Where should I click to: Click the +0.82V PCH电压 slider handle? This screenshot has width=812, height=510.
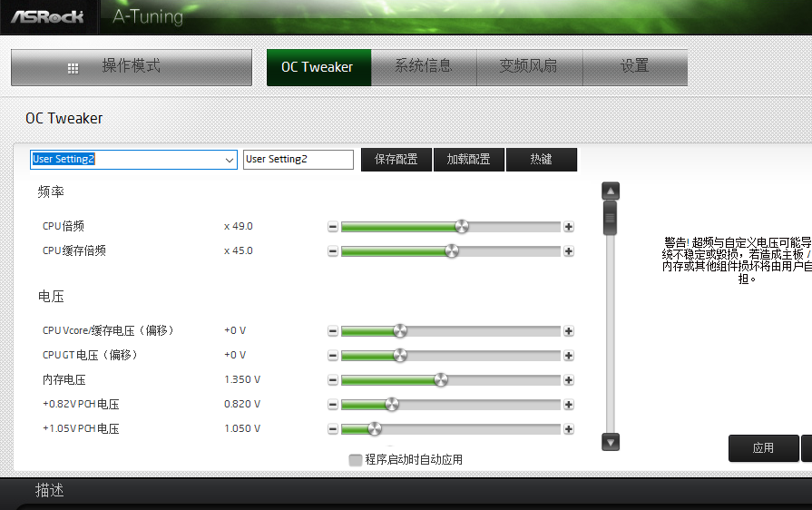392,405
